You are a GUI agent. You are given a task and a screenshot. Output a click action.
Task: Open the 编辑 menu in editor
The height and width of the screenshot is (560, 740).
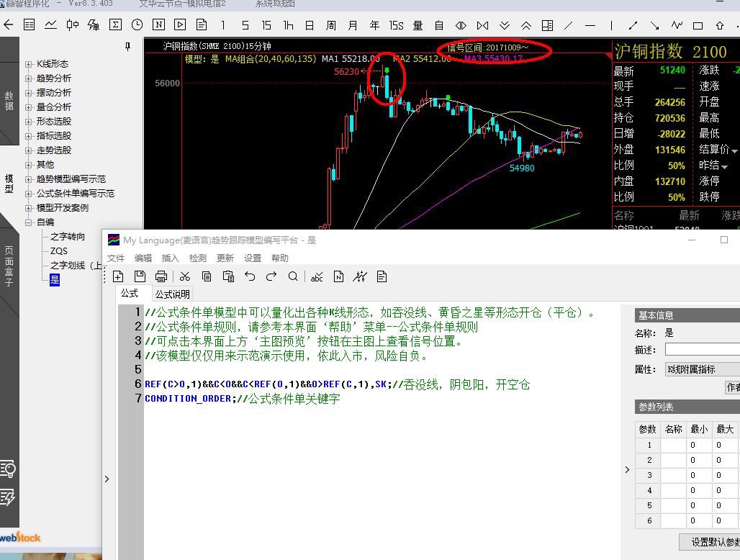pos(143,258)
